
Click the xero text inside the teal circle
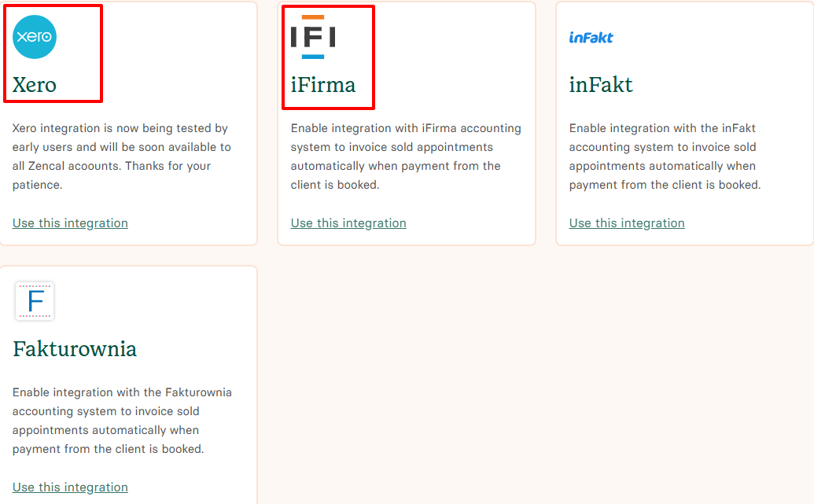[x=34, y=35]
